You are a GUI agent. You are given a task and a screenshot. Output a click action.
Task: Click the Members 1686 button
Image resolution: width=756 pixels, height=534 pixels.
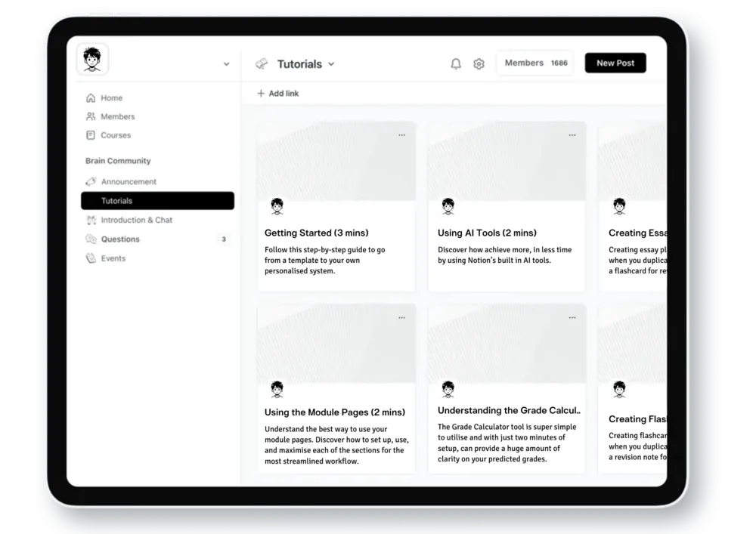pos(535,63)
